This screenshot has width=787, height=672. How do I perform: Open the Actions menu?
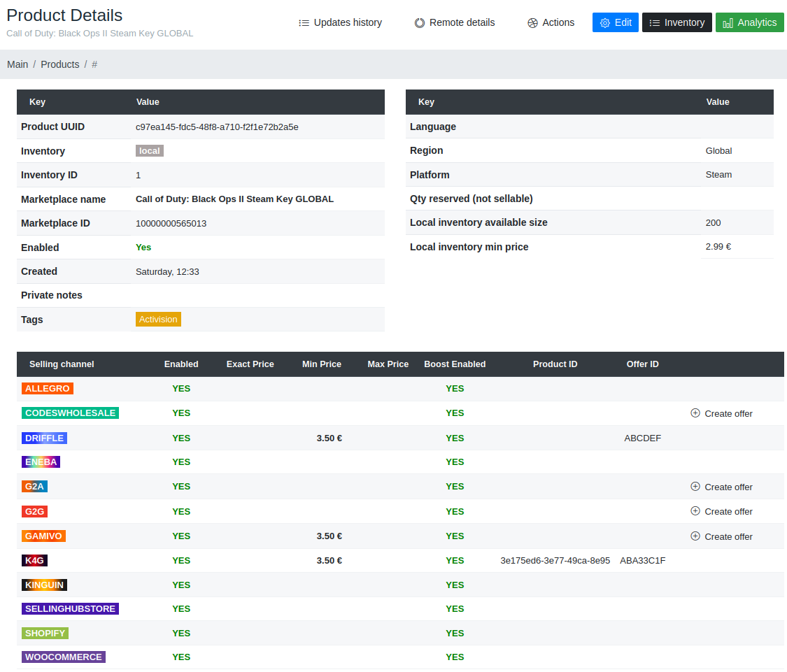click(551, 22)
